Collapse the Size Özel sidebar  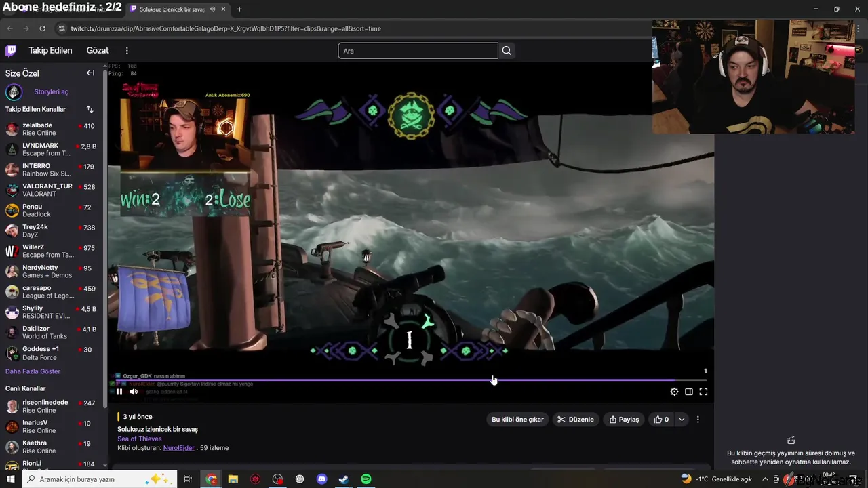point(90,73)
